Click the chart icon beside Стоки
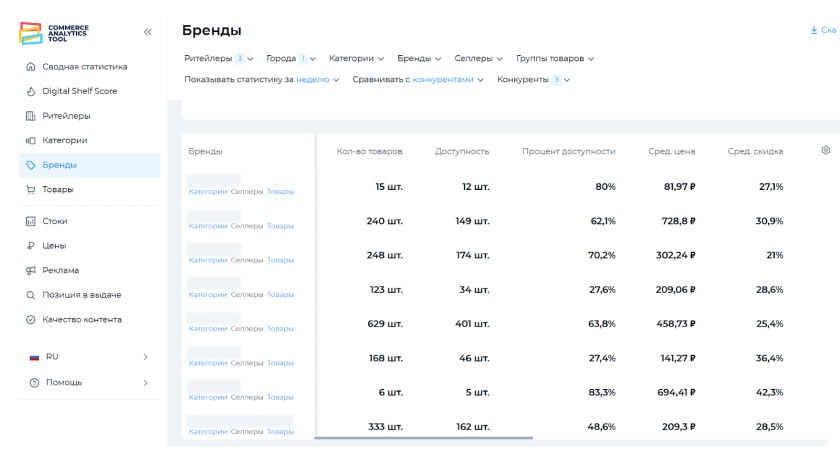Image resolution: width=840 pixels, height=460 pixels. coord(31,221)
